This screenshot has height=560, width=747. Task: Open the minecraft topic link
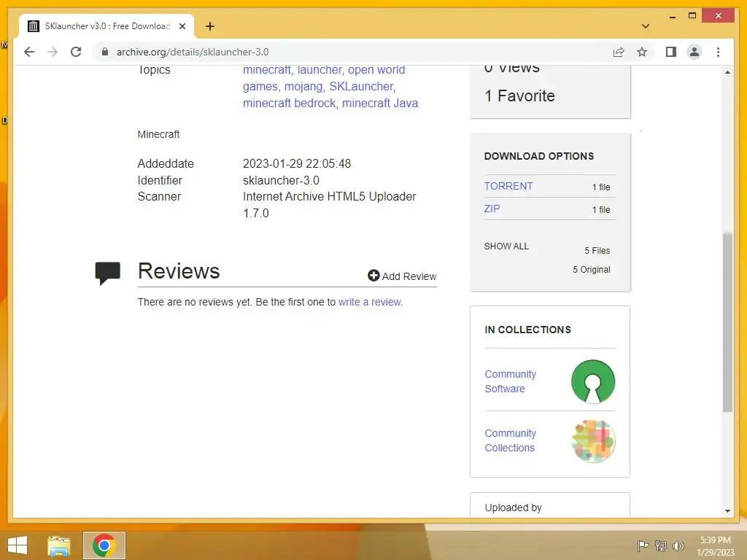pos(267,69)
